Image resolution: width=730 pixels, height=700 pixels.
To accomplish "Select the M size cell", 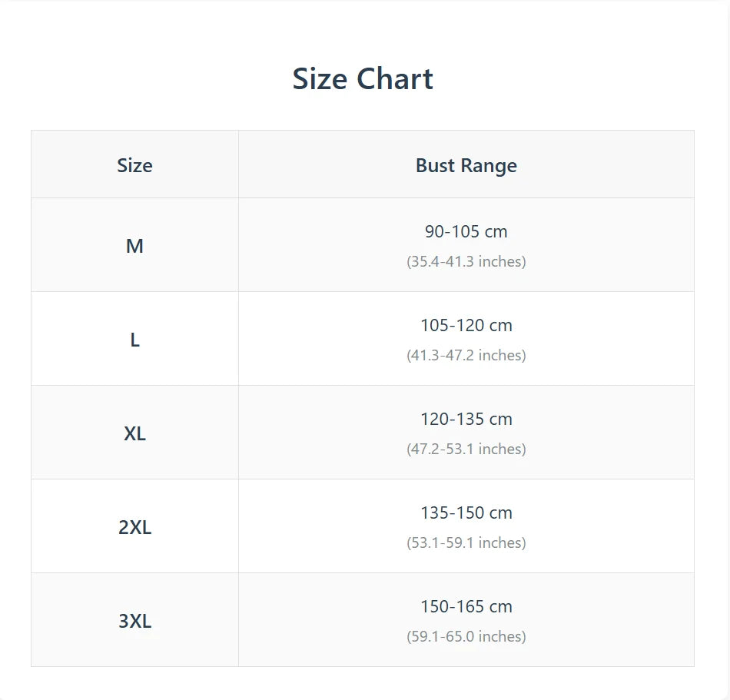I will tap(134, 246).
